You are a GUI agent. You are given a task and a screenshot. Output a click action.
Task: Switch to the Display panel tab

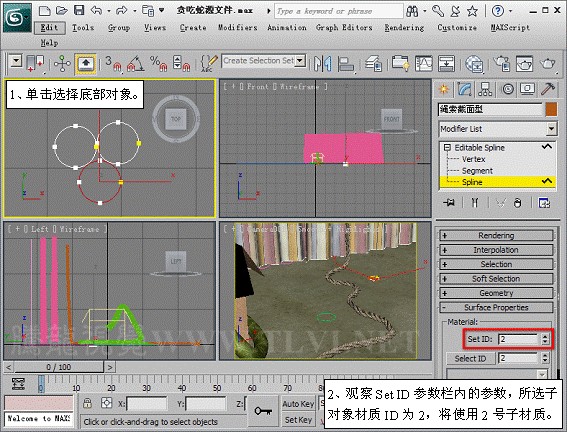point(527,89)
